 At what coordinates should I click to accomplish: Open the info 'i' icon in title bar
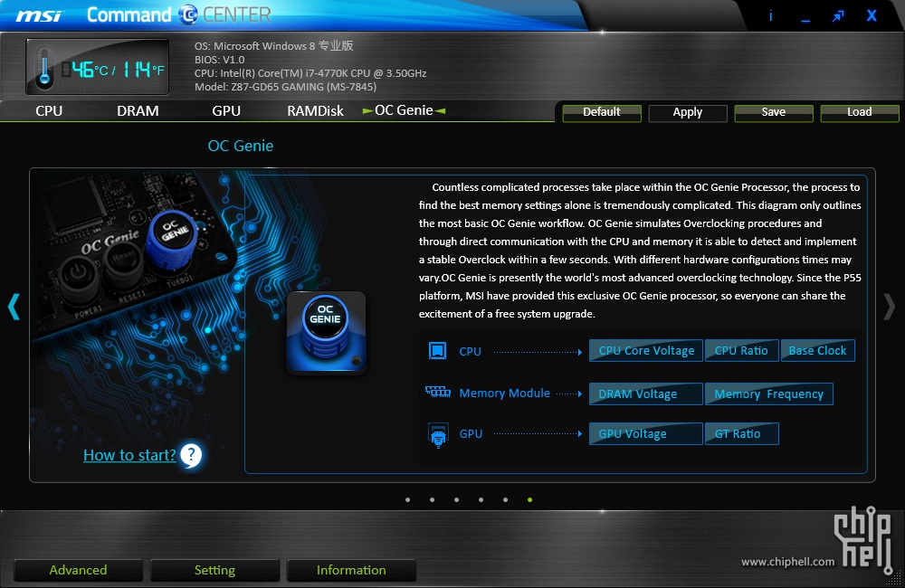click(770, 15)
